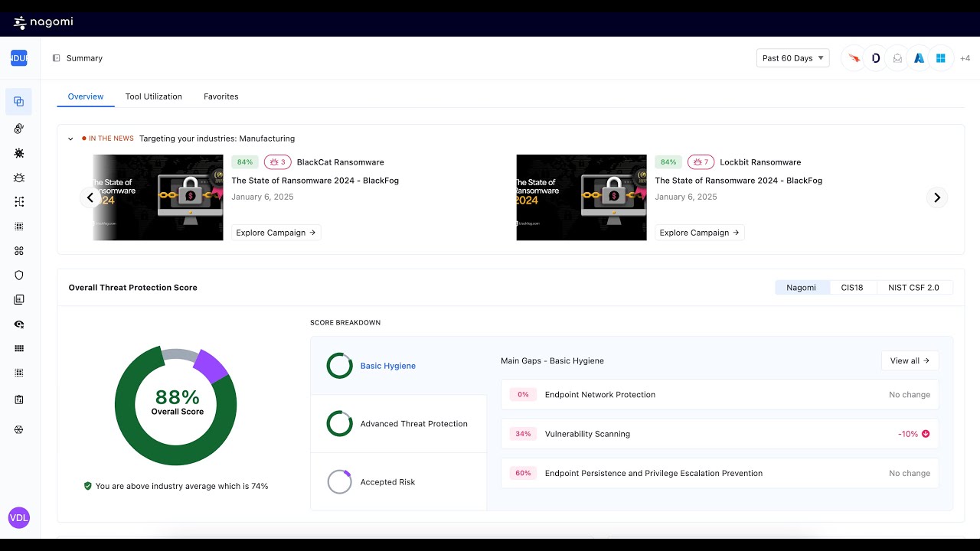Open the spiky virus icon in the sidebar
Screen dimensions: 980x551
tap(19, 153)
